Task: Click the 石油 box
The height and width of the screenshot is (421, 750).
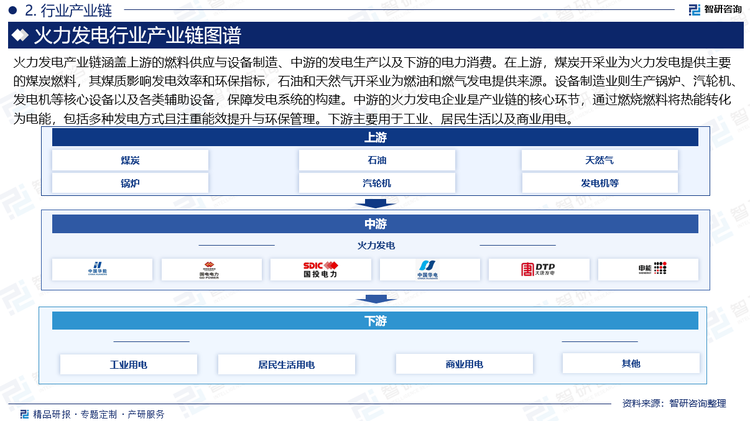Action: (x=377, y=160)
